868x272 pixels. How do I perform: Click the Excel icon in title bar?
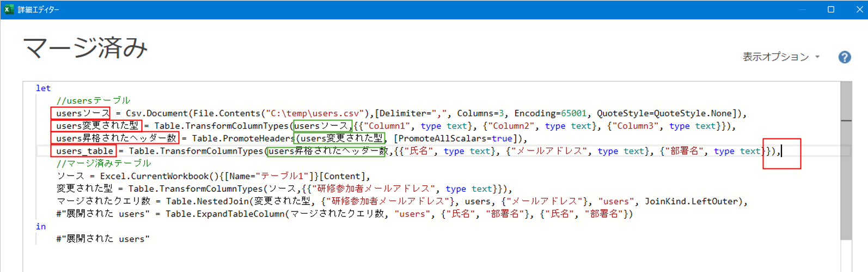pyautogui.click(x=9, y=9)
